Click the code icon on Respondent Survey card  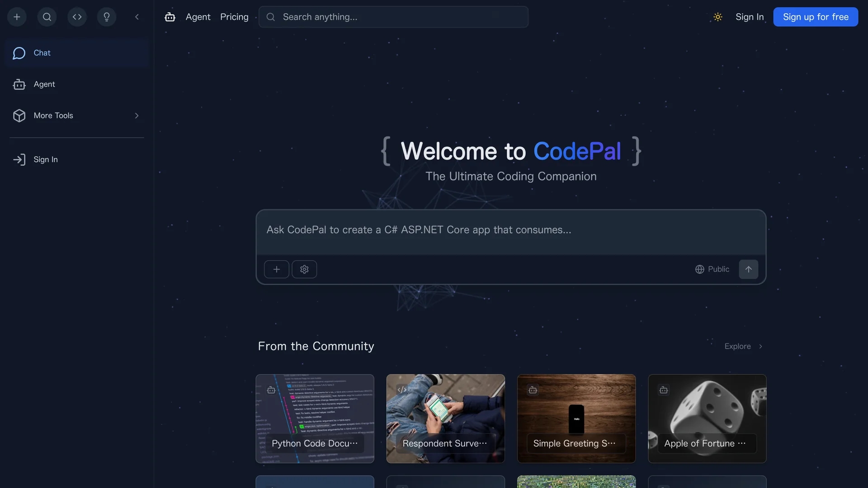pyautogui.click(x=402, y=390)
